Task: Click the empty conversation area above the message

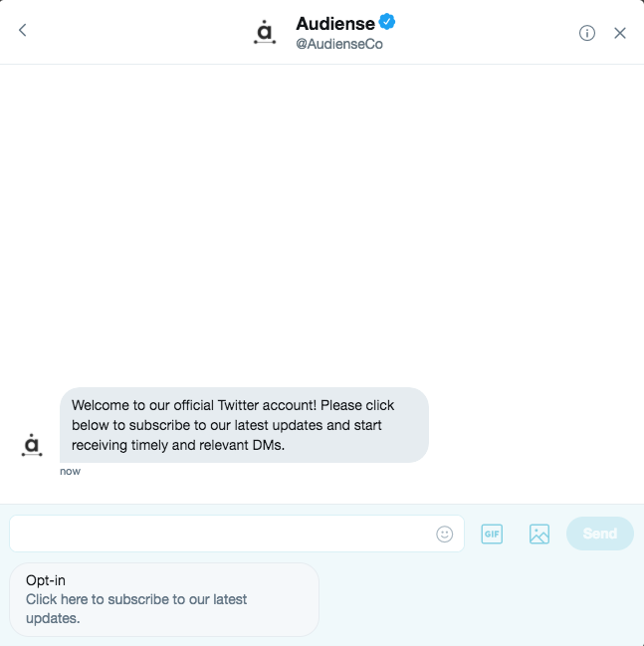Action: tap(322, 225)
